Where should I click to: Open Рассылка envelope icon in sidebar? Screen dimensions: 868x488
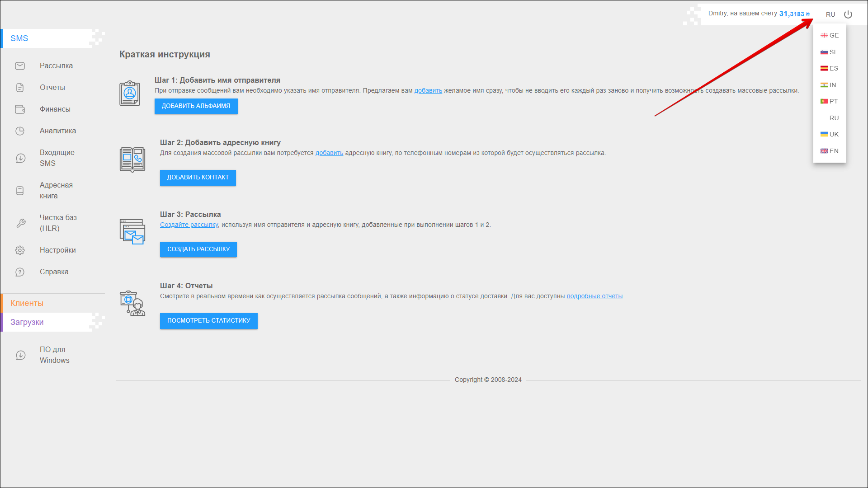click(x=20, y=66)
